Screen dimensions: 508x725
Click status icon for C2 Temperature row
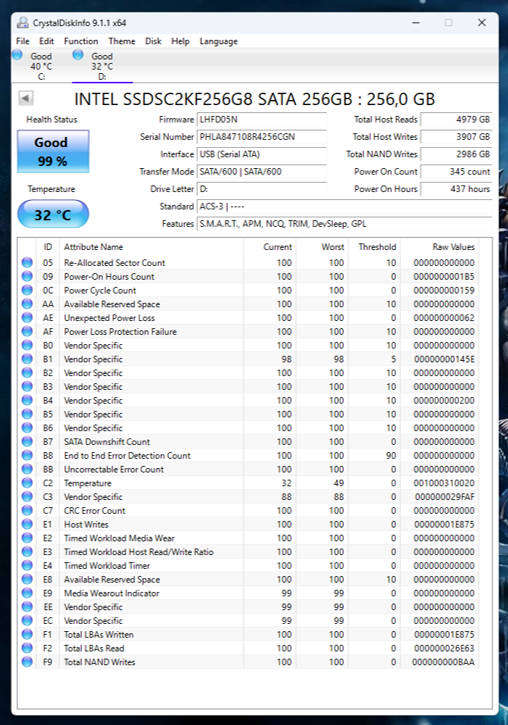click(27, 483)
